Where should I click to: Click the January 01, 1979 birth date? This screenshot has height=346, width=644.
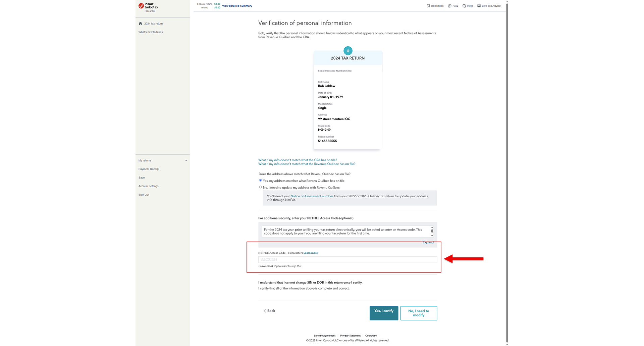pos(330,97)
